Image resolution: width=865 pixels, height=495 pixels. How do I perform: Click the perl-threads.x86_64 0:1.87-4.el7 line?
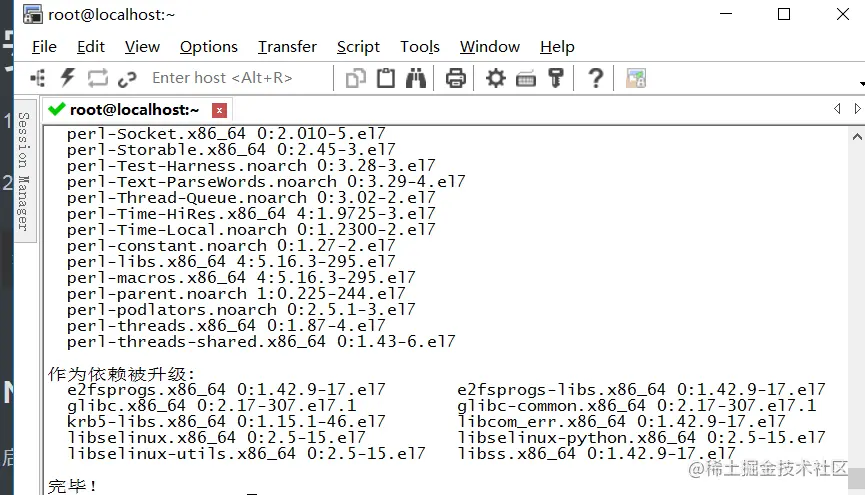point(226,326)
